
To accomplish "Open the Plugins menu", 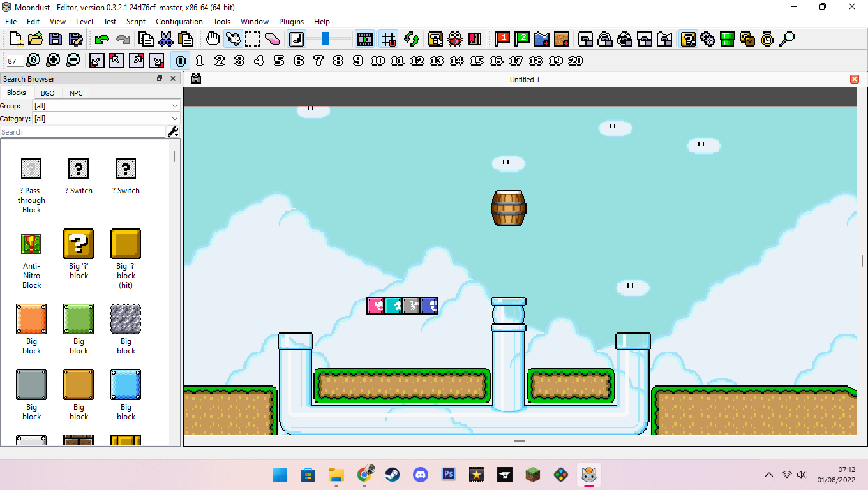I will (x=291, y=21).
